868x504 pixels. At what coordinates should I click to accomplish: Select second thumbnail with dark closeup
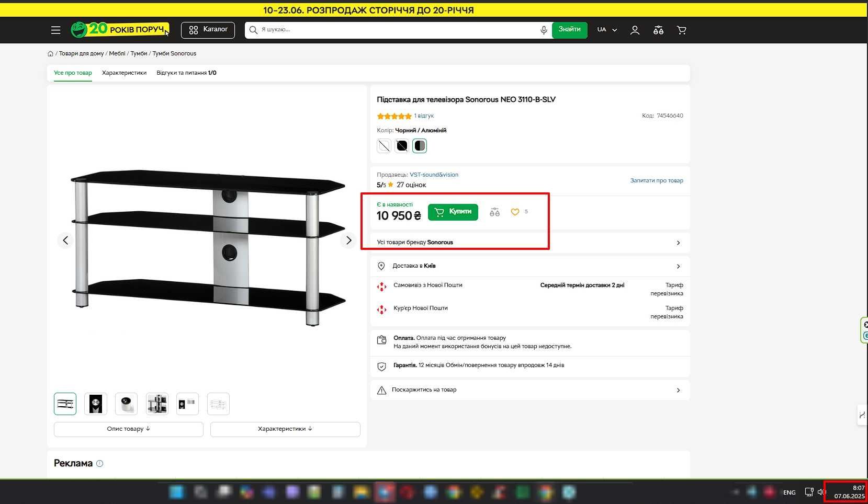pos(96,404)
